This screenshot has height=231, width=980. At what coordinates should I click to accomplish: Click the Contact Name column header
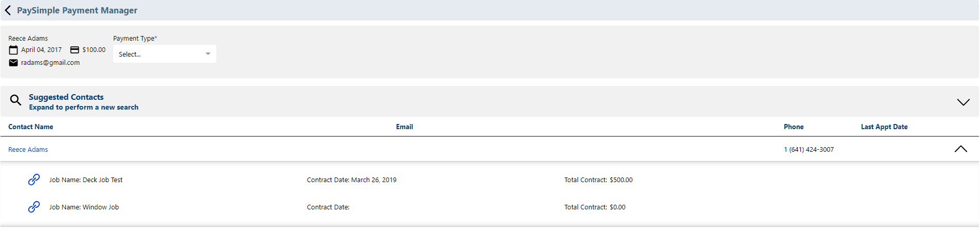click(x=30, y=127)
